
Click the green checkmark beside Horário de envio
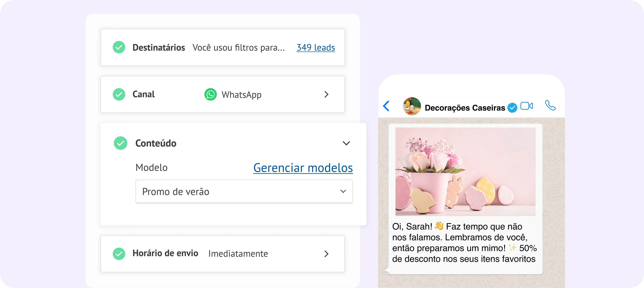click(119, 254)
